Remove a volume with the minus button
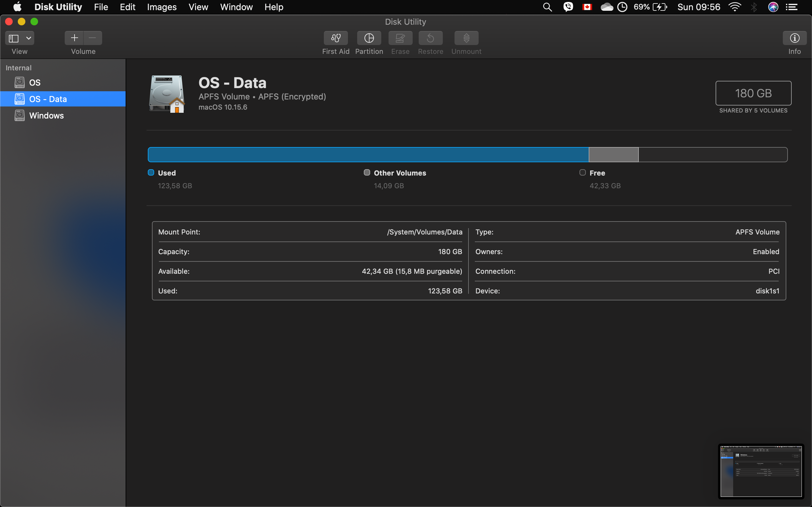Viewport: 812px width, 507px height. (x=92, y=38)
